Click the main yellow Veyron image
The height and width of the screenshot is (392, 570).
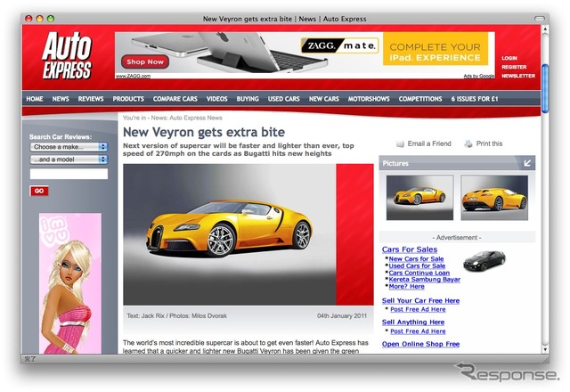230,234
